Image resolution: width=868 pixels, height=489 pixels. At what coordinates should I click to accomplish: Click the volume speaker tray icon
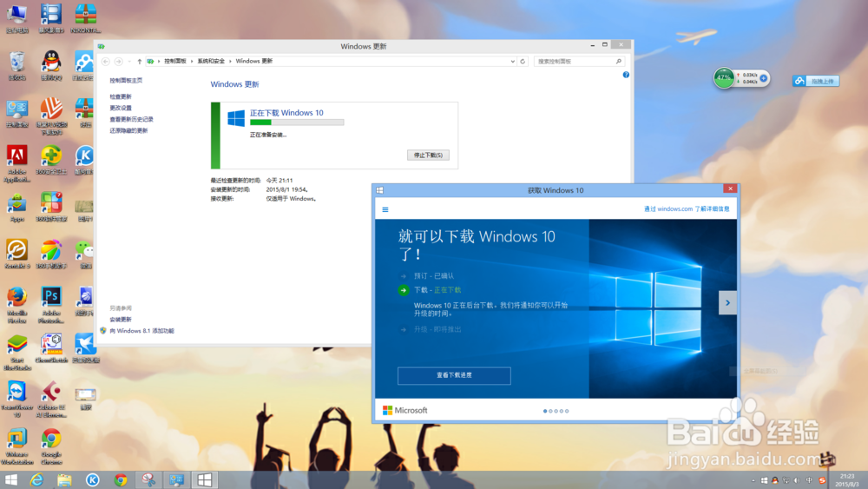[x=797, y=480]
